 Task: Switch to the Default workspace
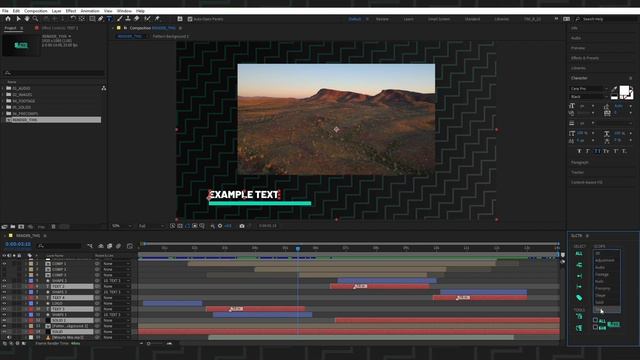pos(354,19)
